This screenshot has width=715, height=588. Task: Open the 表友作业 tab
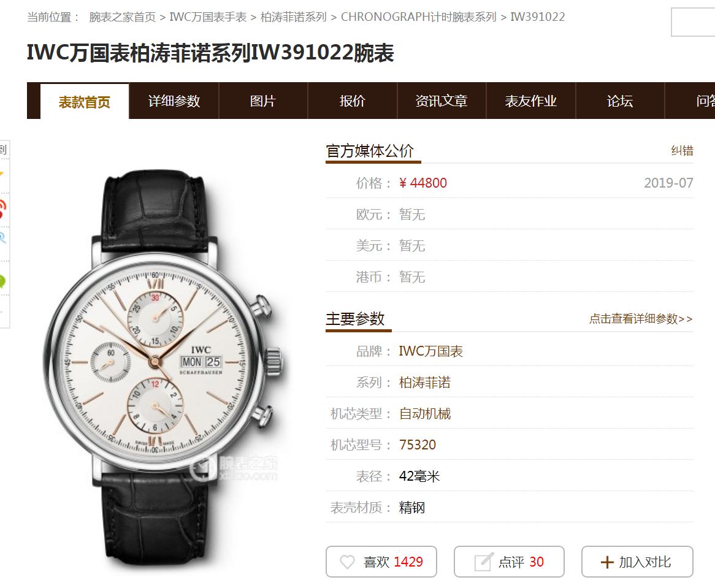531,101
